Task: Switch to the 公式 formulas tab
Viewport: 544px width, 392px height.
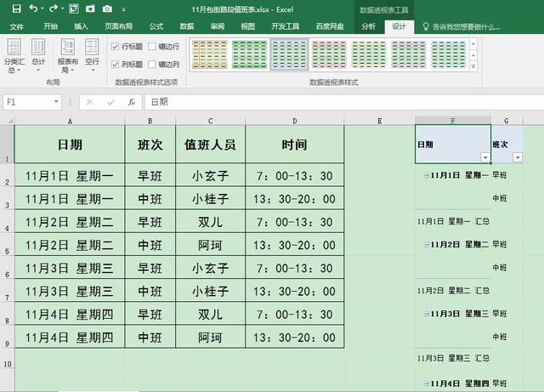Action: pos(156,26)
